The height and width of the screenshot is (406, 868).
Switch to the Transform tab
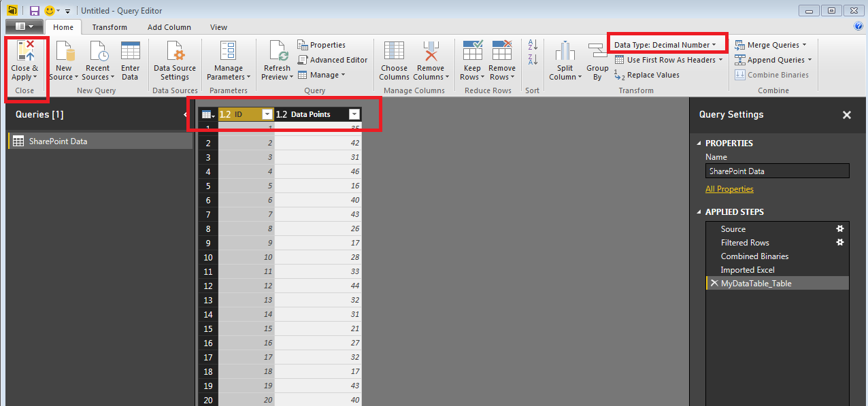point(110,27)
